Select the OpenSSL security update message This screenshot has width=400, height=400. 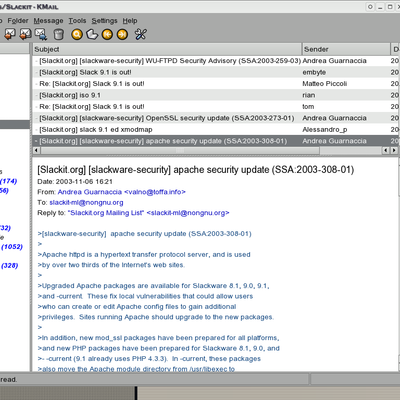[x=216, y=118]
